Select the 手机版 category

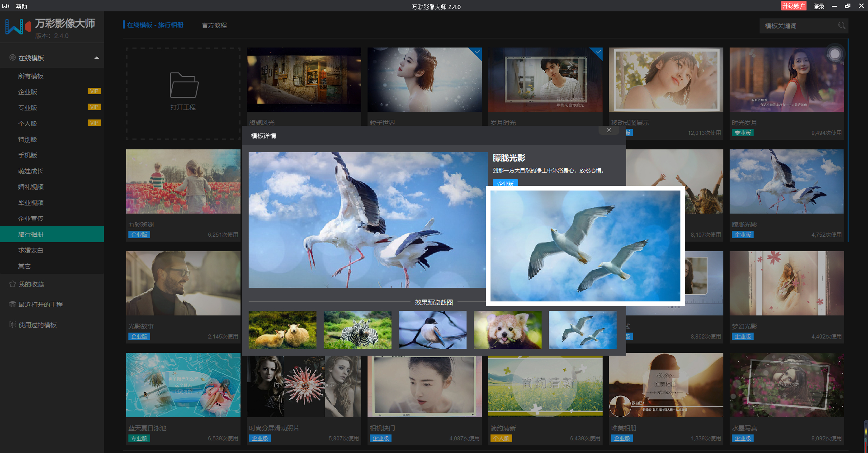click(52, 155)
